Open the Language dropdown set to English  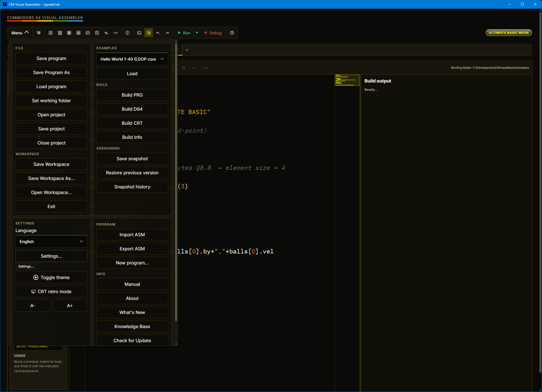pos(51,242)
